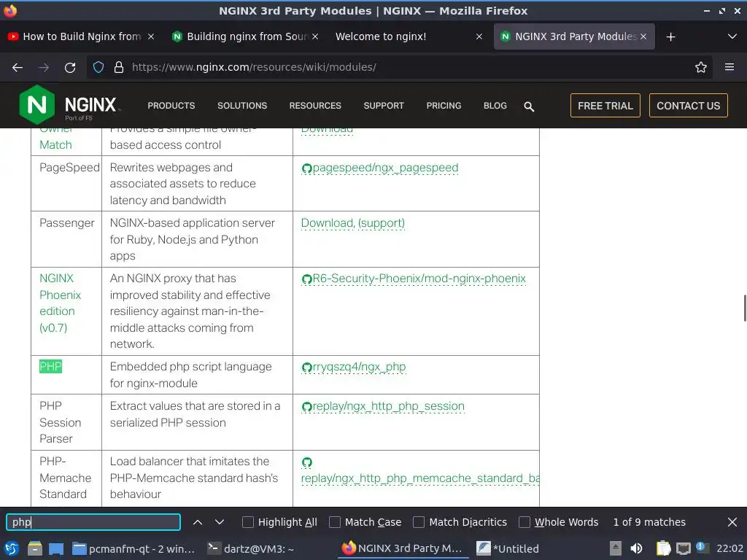The image size is (747, 560).
Task: Click the 22:02 clock in the taskbar
Action: 729,548
